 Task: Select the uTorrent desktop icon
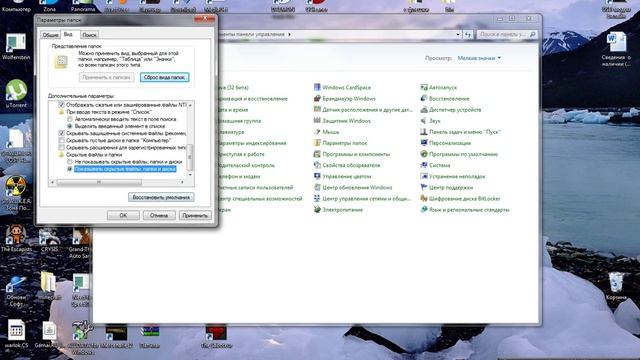pos(16,94)
